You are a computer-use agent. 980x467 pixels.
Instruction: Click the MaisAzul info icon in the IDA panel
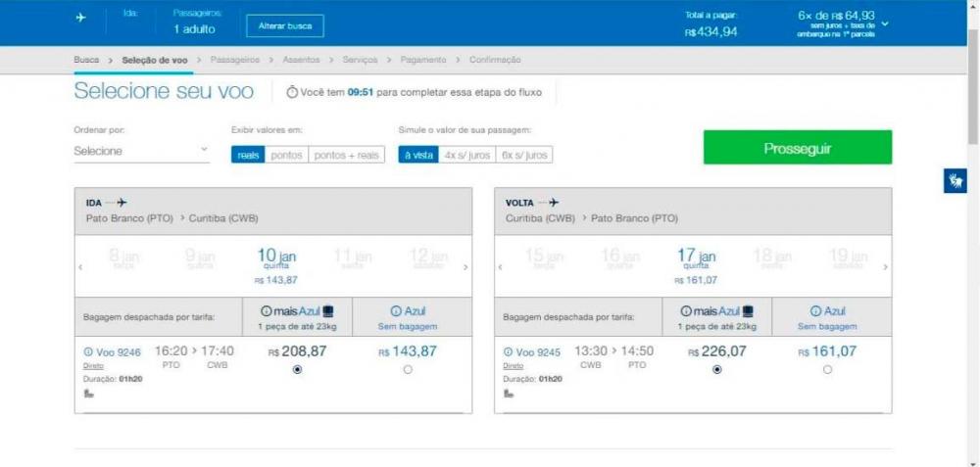pos(278,310)
